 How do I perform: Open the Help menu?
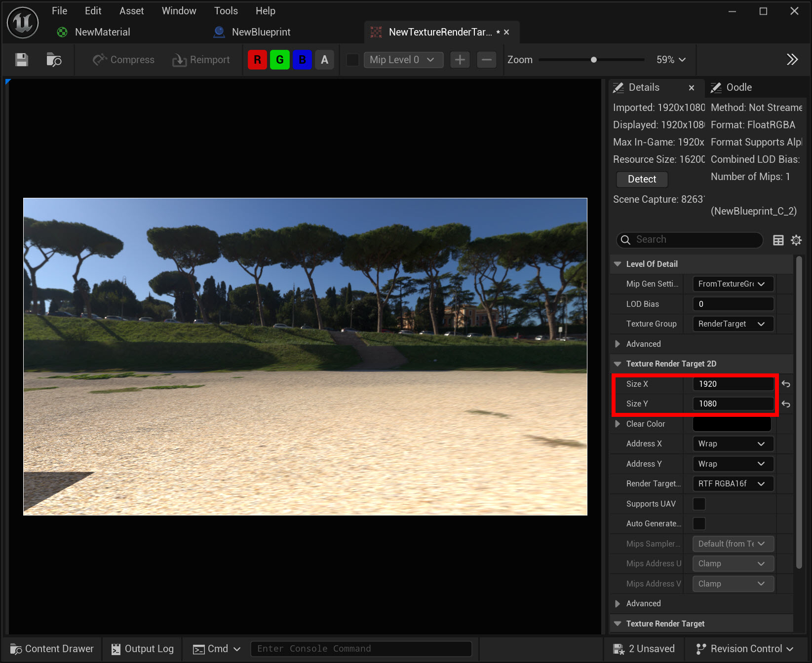click(x=265, y=11)
